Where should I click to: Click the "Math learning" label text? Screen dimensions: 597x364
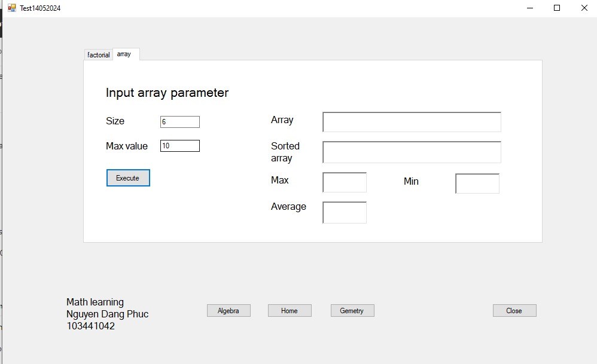point(95,302)
